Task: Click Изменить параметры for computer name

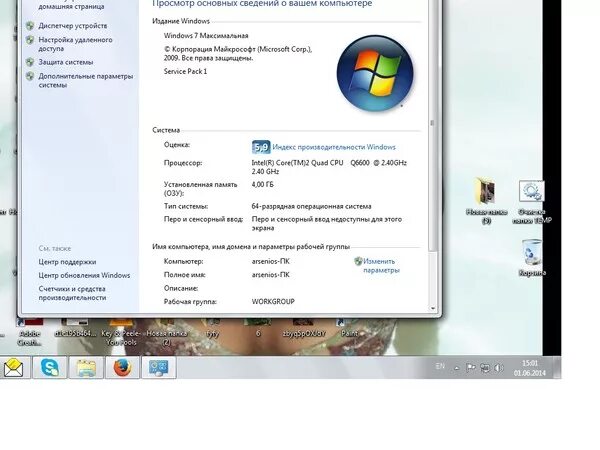Action: pyautogui.click(x=381, y=266)
